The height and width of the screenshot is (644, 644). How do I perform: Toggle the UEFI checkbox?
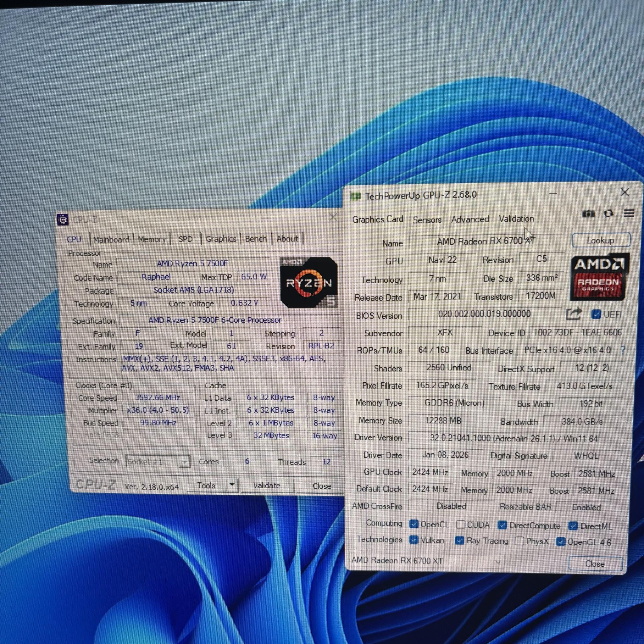(596, 314)
